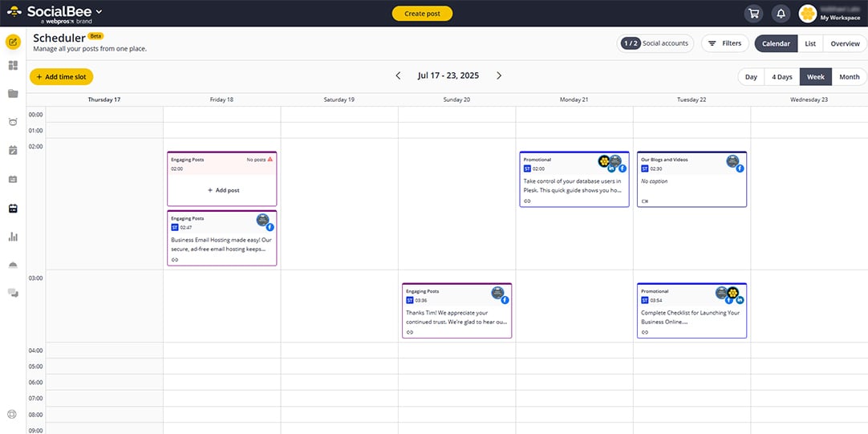This screenshot has width=868, height=434.
Task: Open the Complete Checklist post on Tuesday
Action: click(692, 310)
